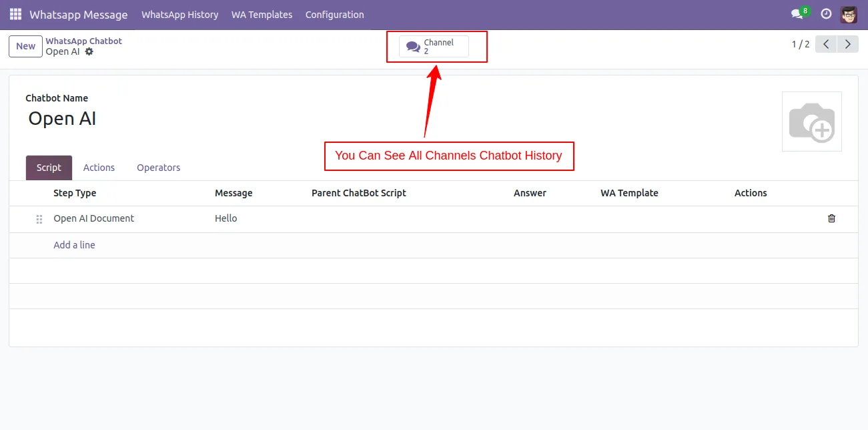Click the gear icon next to Open AI
Image resolution: width=868 pixels, height=430 pixels.
coord(89,51)
